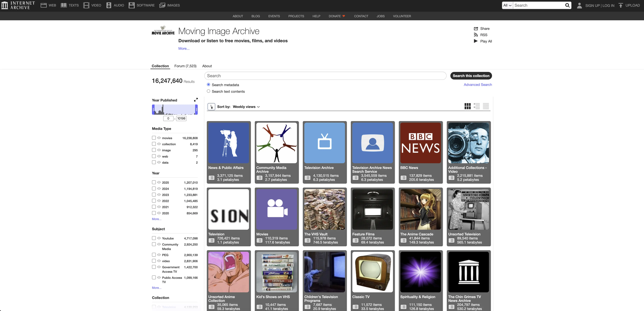Click the Movie Archive logo
Image resolution: width=644 pixels, height=311 pixels.
point(163,30)
